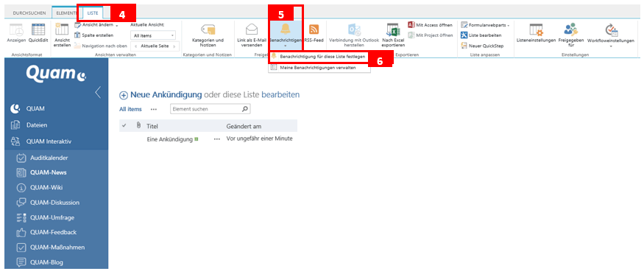This screenshot has width=644, height=274.
Task: Click Neuer QuickStep
Action: (482, 46)
